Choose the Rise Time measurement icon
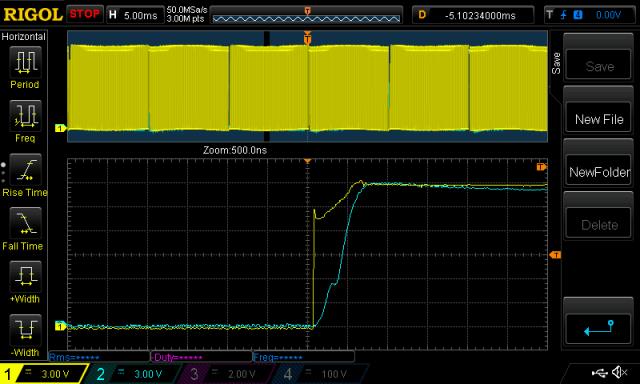Screen dimensions: 640x384 click(x=25, y=170)
